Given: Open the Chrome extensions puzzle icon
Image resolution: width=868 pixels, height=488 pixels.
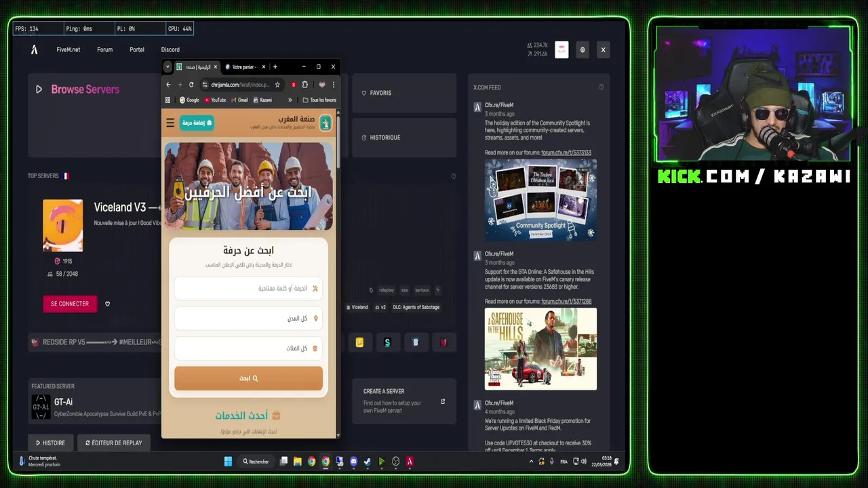Looking at the screenshot, I should click(x=304, y=85).
